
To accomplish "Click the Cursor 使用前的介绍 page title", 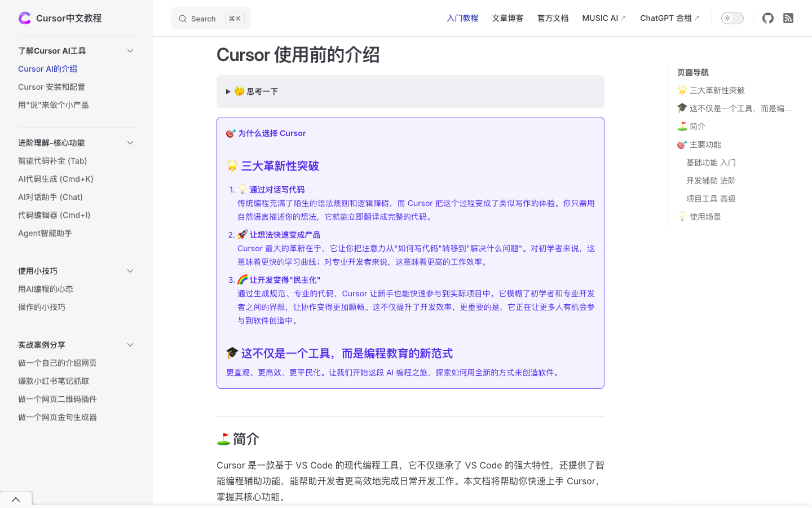I will coord(298,55).
